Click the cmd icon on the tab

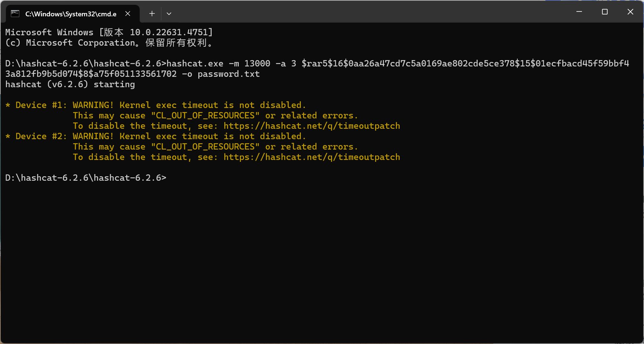click(x=15, y=14)
